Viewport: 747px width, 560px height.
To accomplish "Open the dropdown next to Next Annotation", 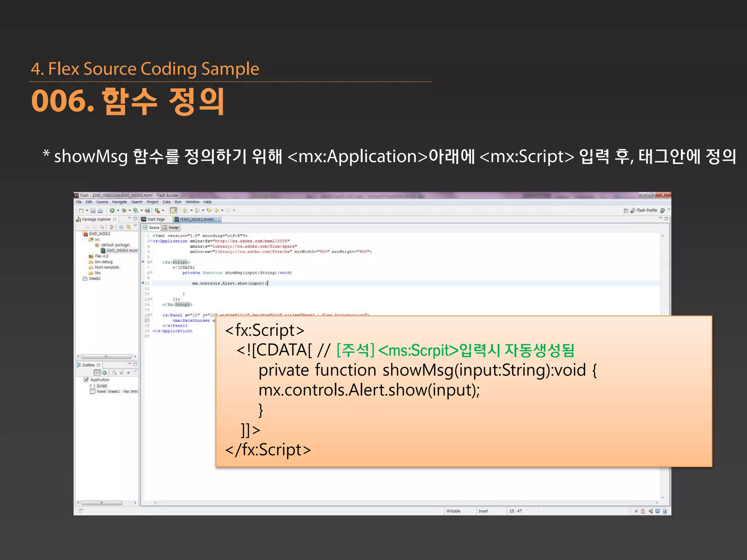I will 191,210.
